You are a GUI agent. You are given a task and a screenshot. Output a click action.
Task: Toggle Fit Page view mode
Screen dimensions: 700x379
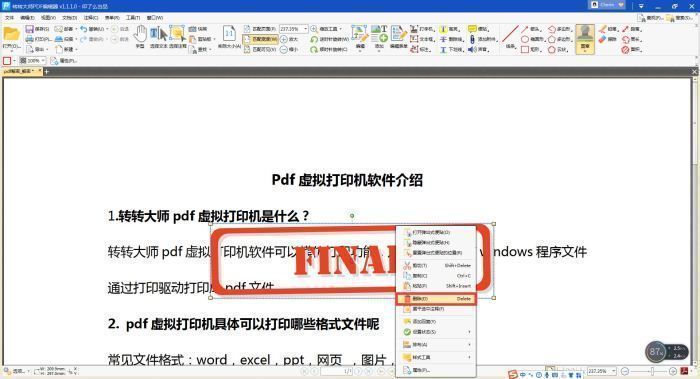pos(260,29)
